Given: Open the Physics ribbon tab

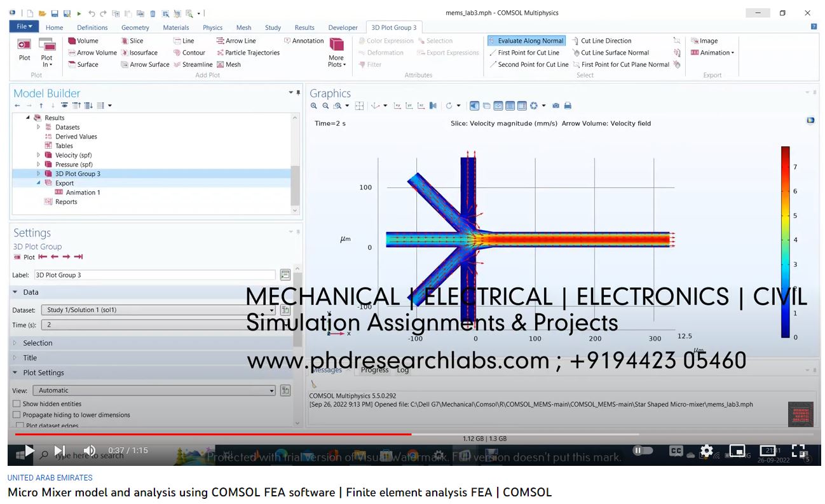Looking at the screenshot, I should [x=212, y=27].
